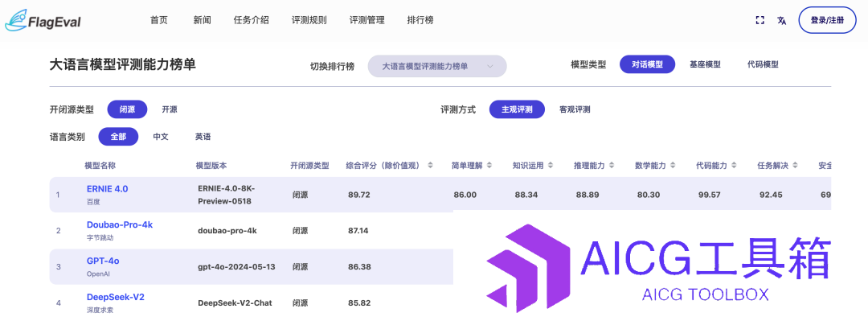Select 全部 language filter
868x321 pixels.
coord(118,137)
